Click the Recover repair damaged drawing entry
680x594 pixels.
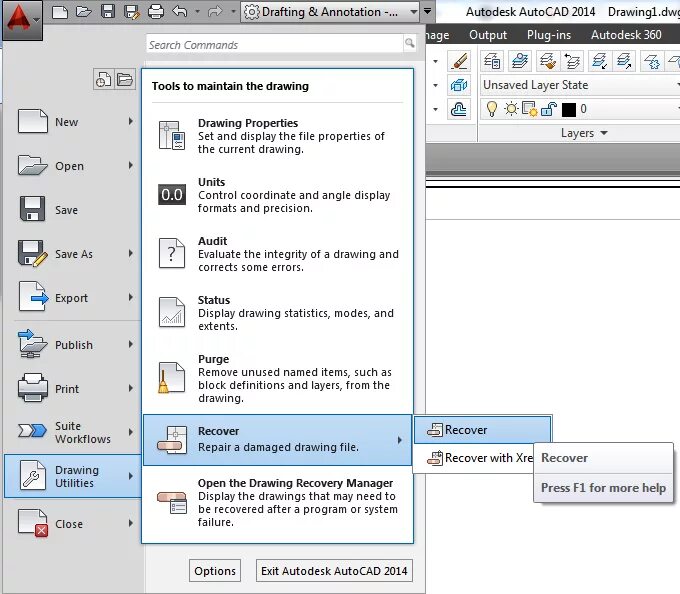(x=278, y=440)
